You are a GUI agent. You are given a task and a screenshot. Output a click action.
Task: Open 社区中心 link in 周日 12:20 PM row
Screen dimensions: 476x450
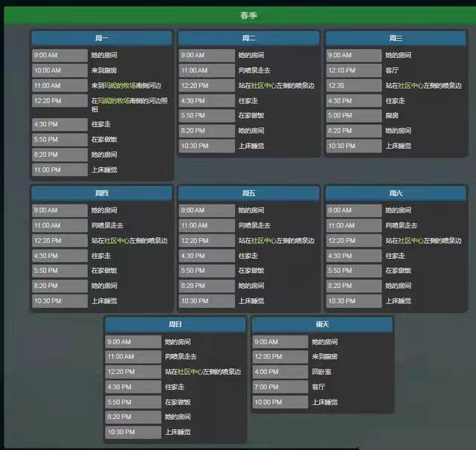tap(190, 372)
